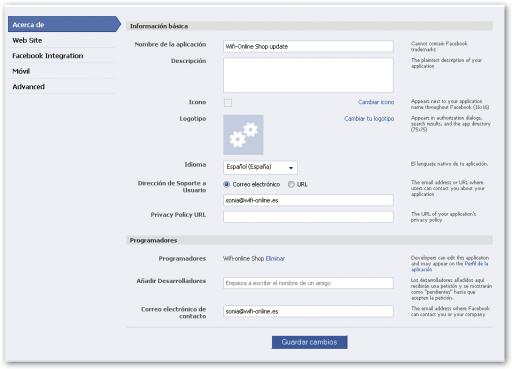Open the Idioma dropdown
The width and height of the screenshot is (512, 369).
pos(260,167)
